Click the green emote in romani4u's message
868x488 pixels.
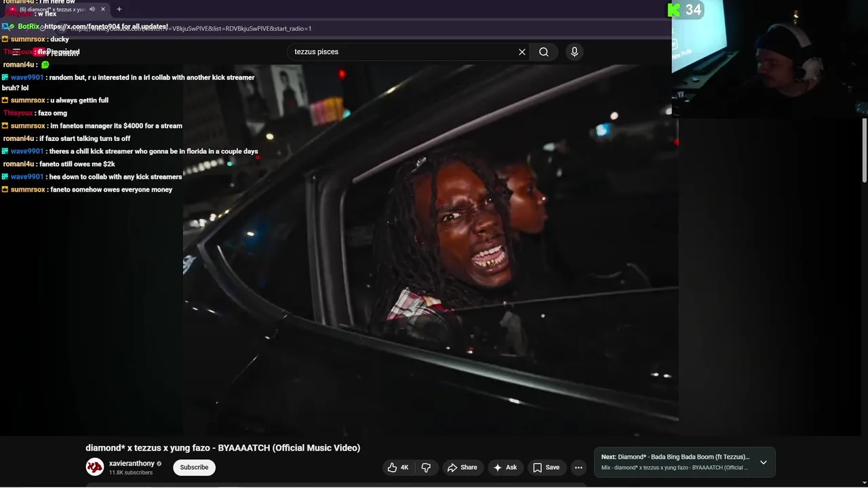(x=45, y=65)
